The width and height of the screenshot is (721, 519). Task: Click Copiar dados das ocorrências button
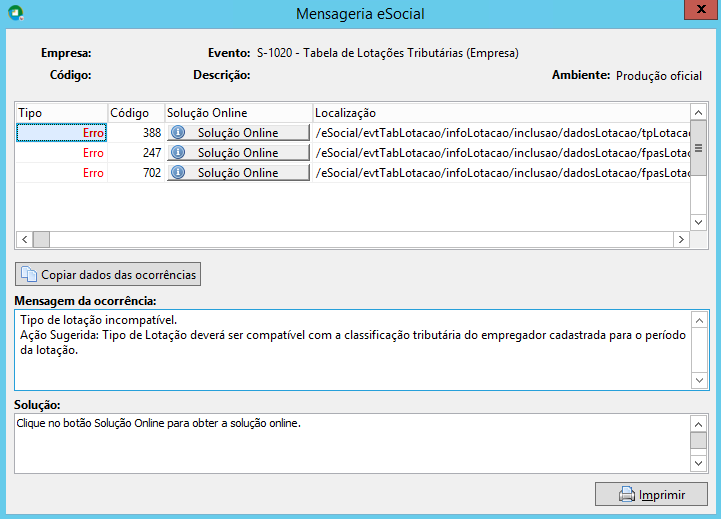[x=108, y=274]
